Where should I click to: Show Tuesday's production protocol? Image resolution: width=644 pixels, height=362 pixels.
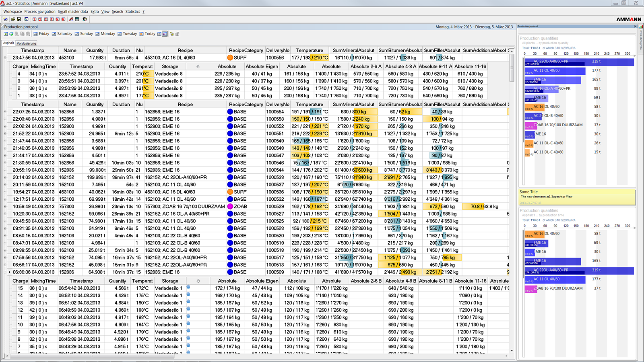[127, 34]
